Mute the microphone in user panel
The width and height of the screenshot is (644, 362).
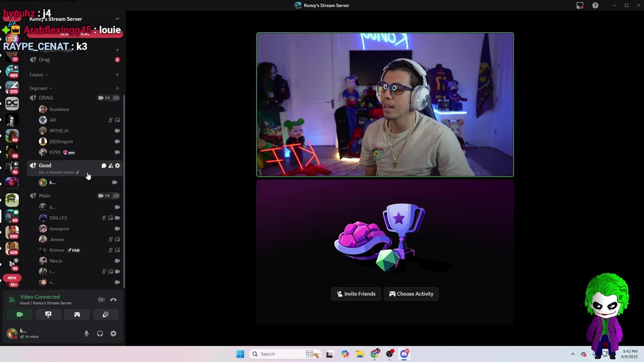point(87,333)
